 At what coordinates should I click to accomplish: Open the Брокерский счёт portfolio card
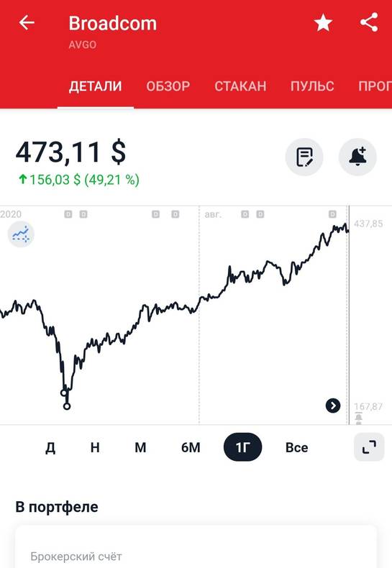[196, 547]
